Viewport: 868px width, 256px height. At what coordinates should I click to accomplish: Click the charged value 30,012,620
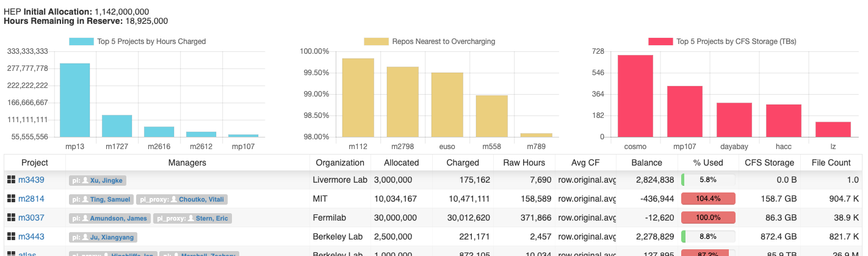pos(468,218)
